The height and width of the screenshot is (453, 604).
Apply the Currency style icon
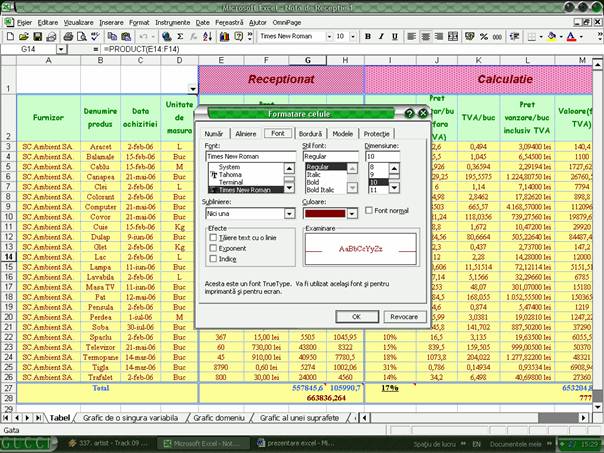(x=470, y=37)
